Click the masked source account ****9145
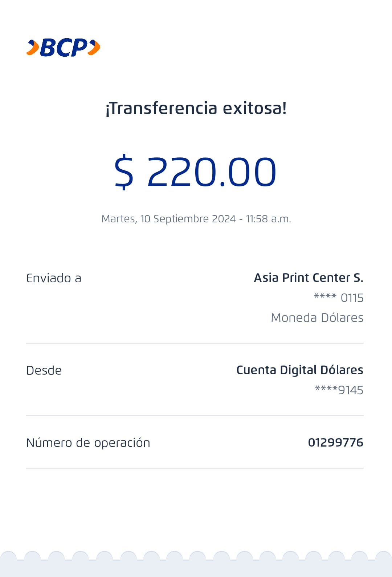This screenshot has width=392, height=577. [x=339, y=390]
